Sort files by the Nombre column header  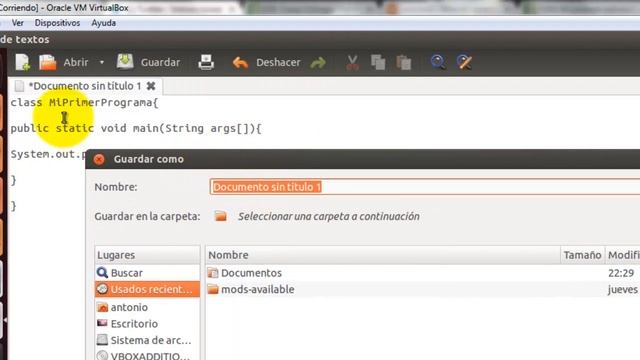tap(383, 255)
